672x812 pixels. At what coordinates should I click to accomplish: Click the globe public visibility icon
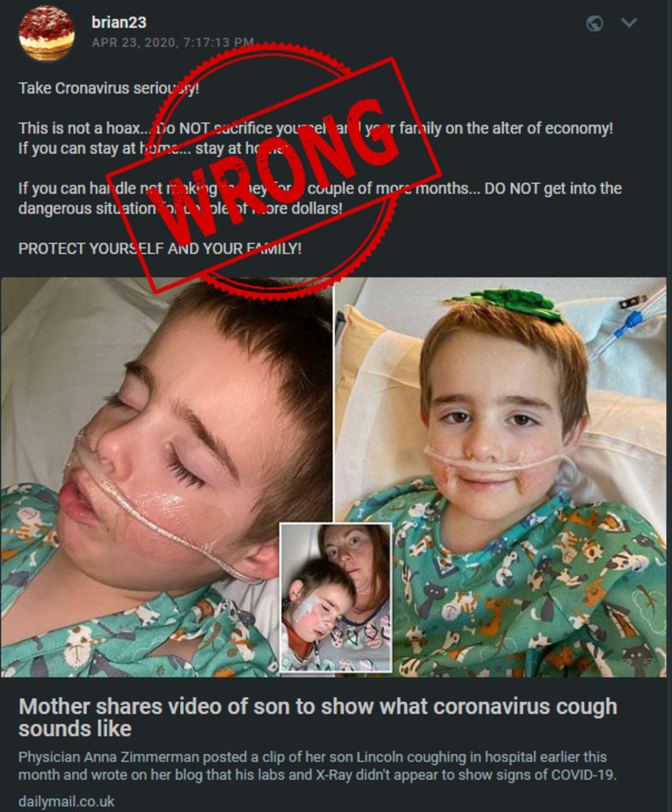pos(594,23)
